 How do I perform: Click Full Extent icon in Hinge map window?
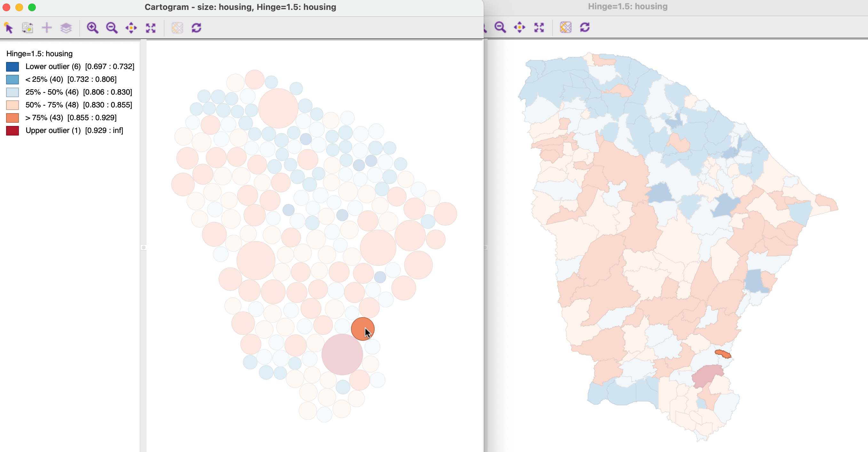(539, 27)
